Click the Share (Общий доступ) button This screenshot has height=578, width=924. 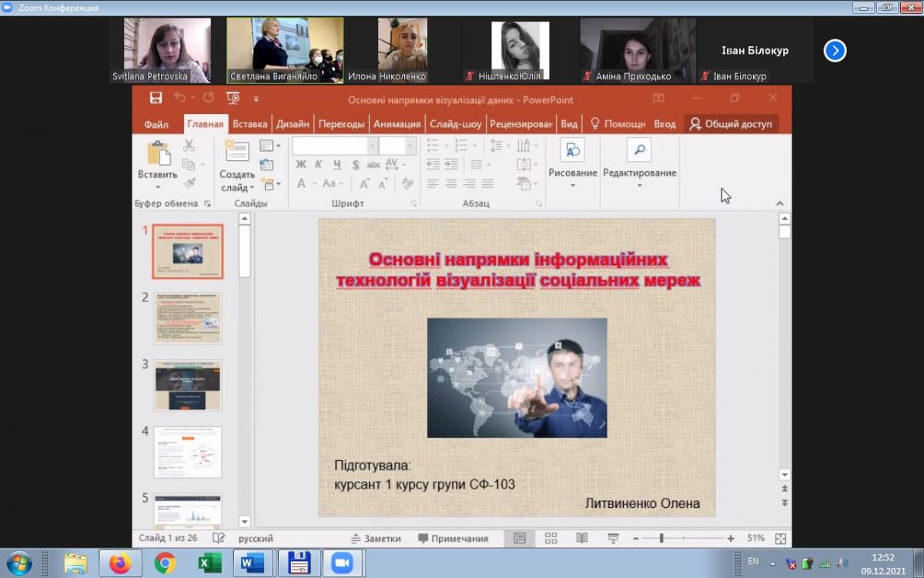pos(731,124)
